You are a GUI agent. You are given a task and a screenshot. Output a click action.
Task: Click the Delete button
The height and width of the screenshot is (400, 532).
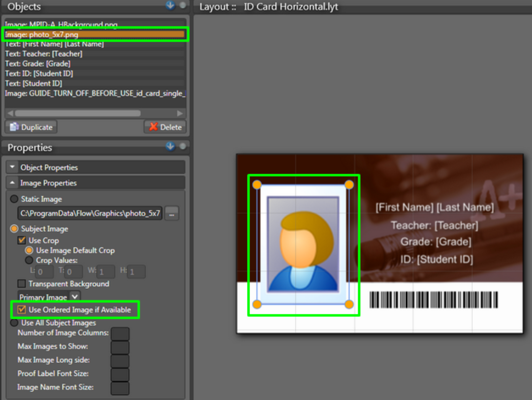(164, 126)
